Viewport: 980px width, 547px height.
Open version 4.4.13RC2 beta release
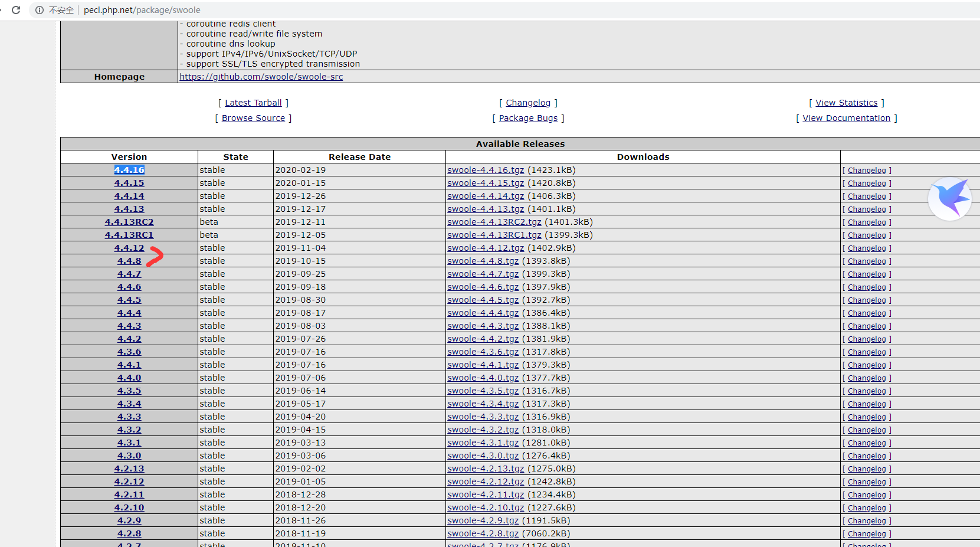coord(129,222)
